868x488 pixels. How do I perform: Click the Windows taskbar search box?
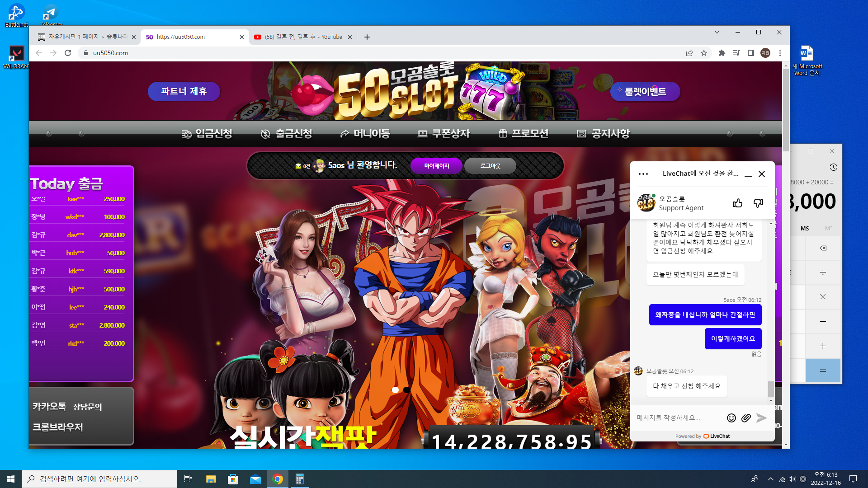[x=99, y=479]
